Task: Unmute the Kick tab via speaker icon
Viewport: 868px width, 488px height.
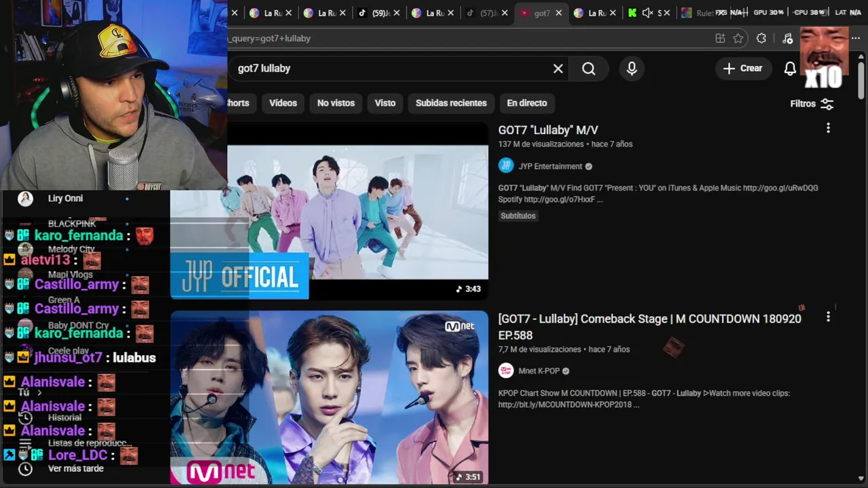Action: click(647, 13)
